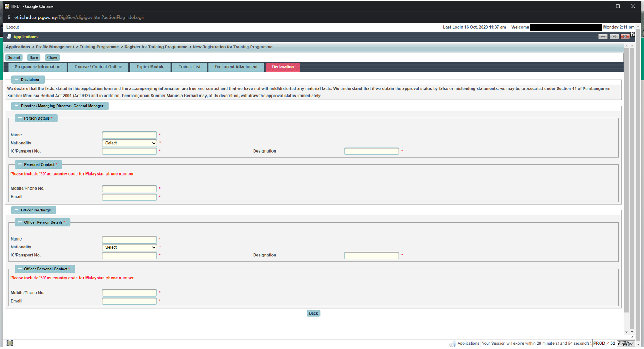Close the inner Applications panel with red X
644x349 pixels.
(625, 37)
